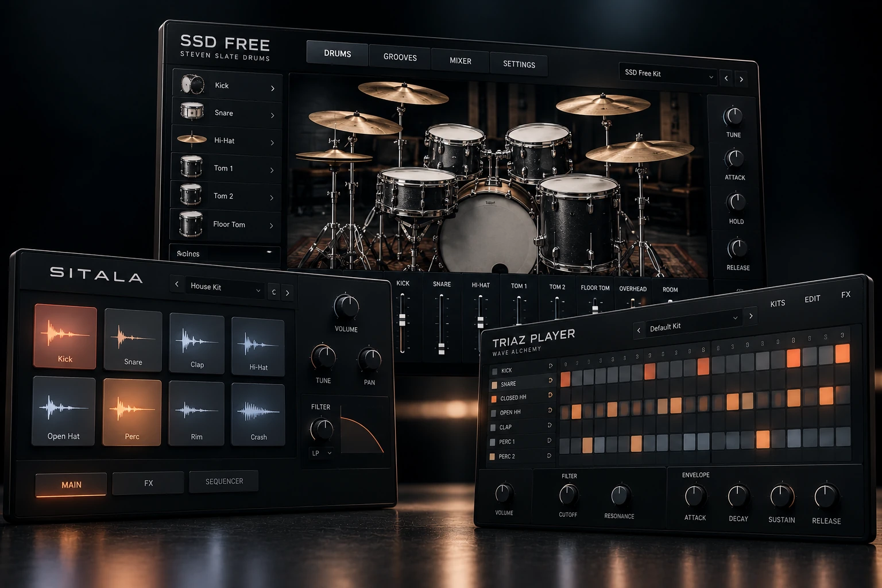The image size is (882, 588).
Task: Load next kit arrow in Sitala
Action: pyautogui.click(x=288, y=293)
